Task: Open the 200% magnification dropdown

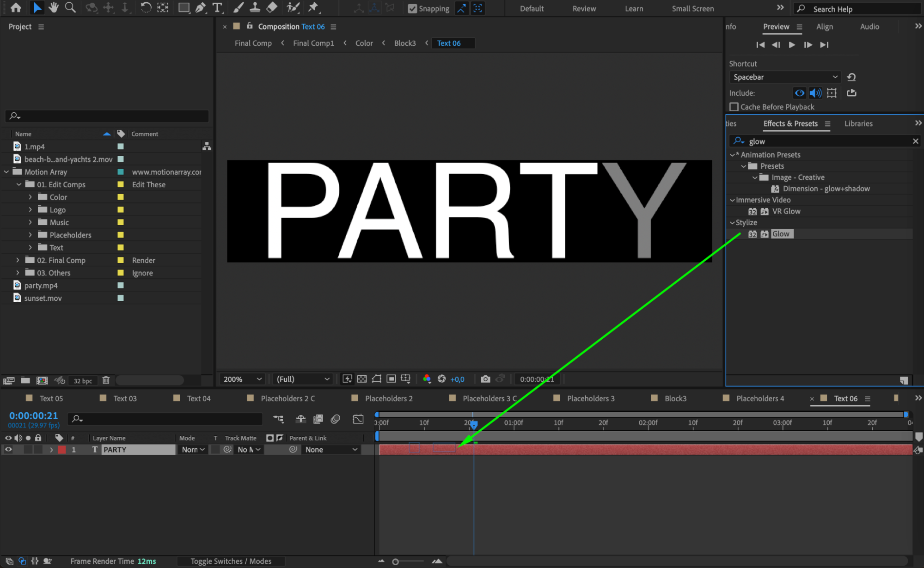Action: point(242,379)
